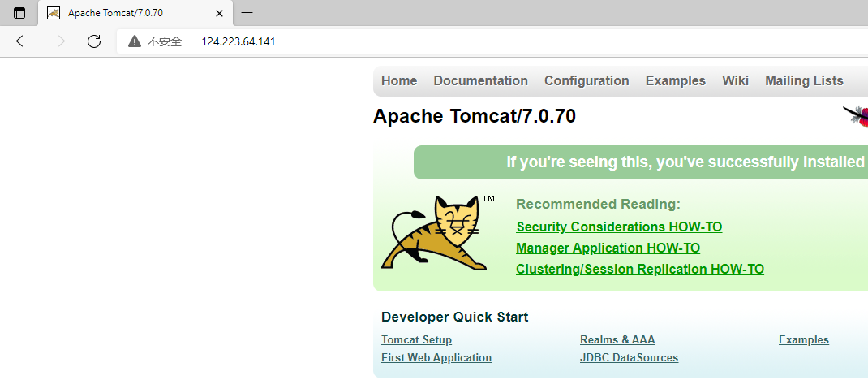This screenshot has height=380, width=868.
Task: Click the not-secure warning triangle icon
Action: point(135,41)
